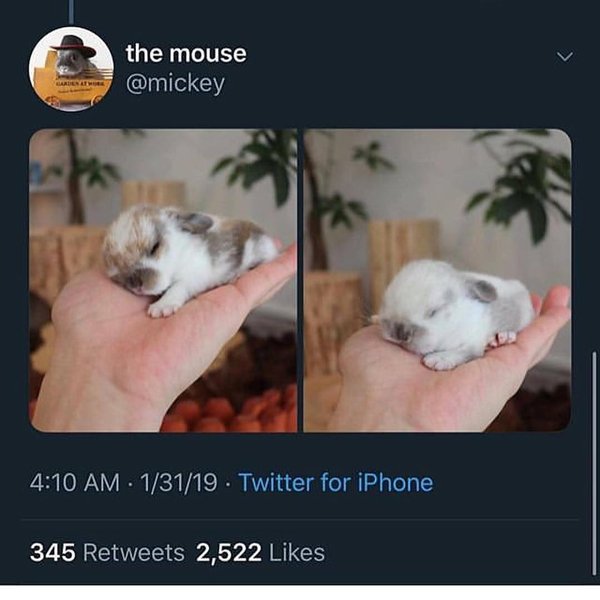Click the display name "the mouse"

185,53
